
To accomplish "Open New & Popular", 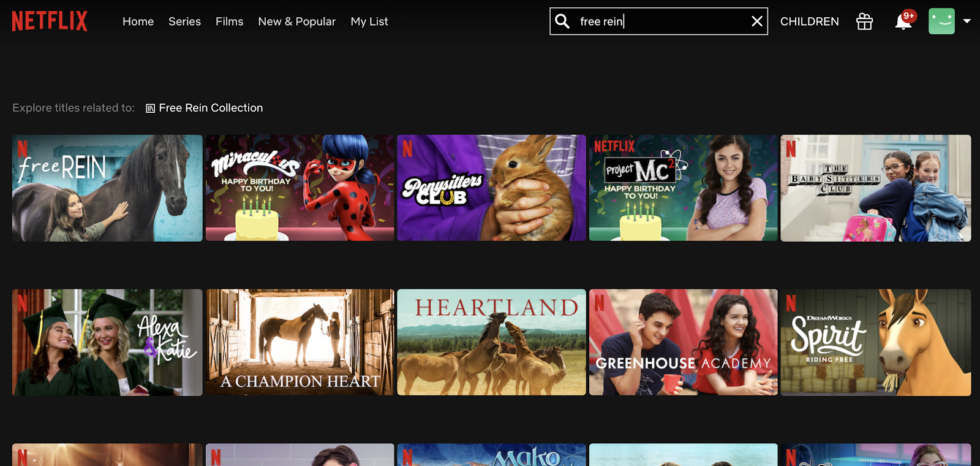I will [297, 21].
